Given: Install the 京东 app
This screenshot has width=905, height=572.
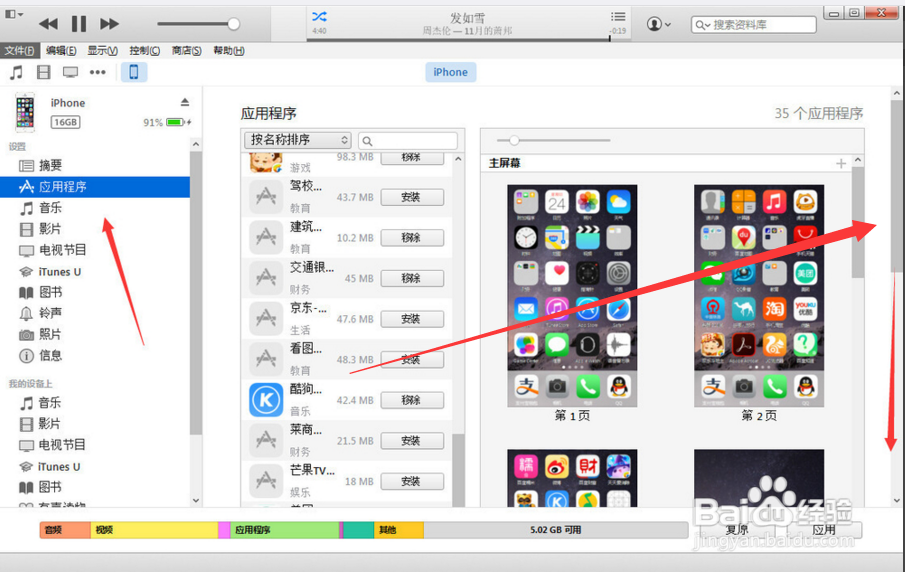Looking at the screenshot, I should tap(412, 319).
